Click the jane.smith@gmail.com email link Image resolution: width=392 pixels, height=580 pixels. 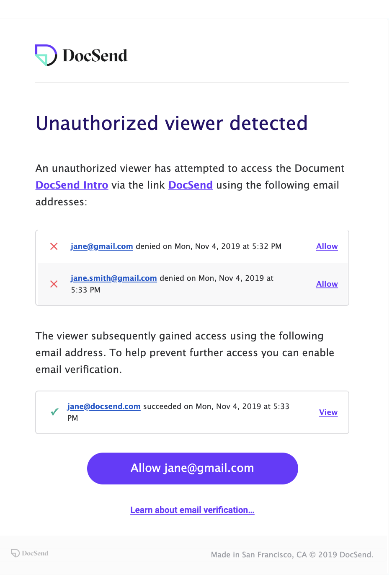point(114,278)
